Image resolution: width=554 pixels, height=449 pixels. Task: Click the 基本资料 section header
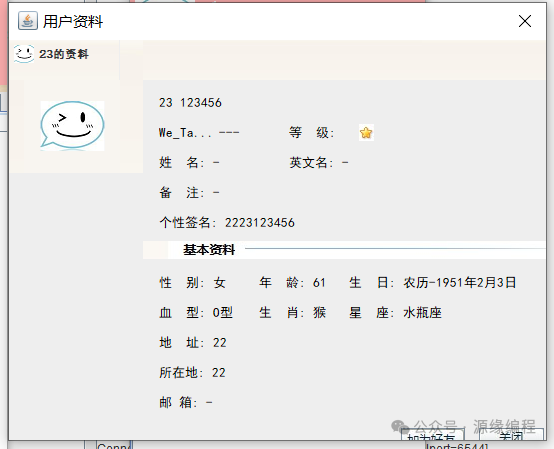click(209, 250)
